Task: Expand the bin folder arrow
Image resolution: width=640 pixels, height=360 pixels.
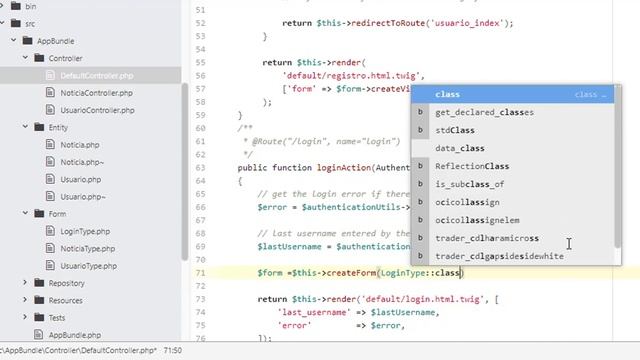Action: click(2, 6)
